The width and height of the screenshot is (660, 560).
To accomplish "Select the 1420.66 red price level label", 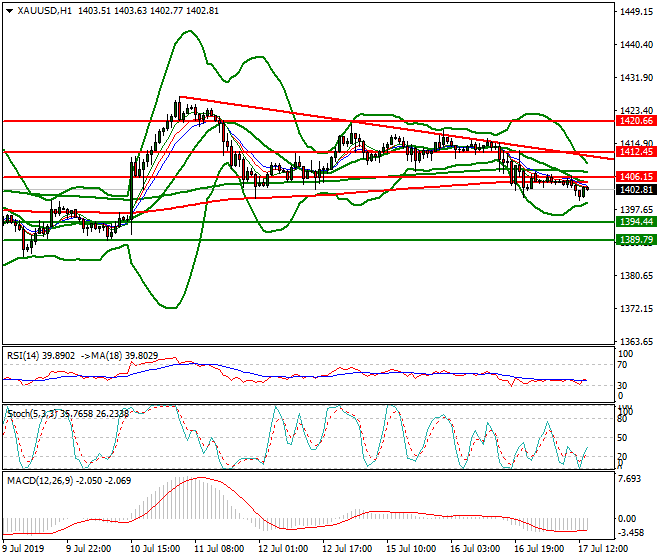I will click(x=636, y=121).
